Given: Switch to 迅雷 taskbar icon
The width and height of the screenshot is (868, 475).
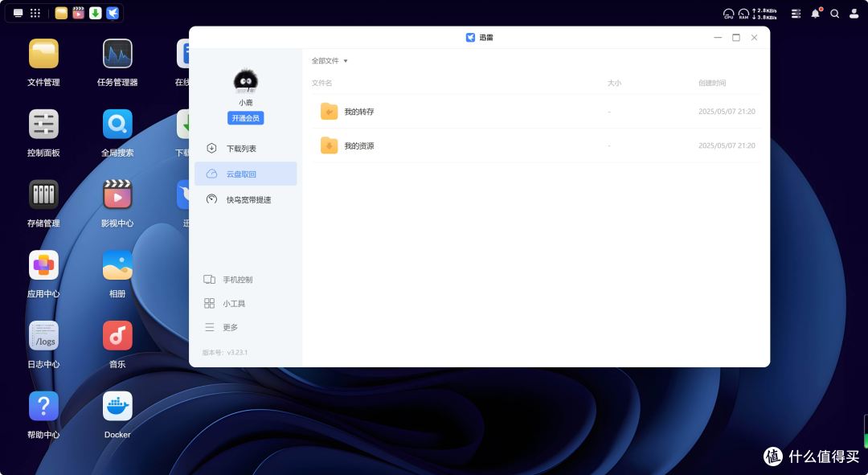Looking at the screenshot, I should pos(113,13).
